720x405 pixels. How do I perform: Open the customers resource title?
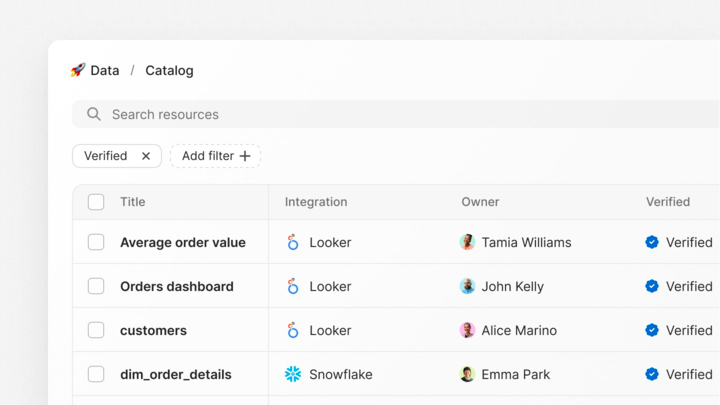pos(153,330)
